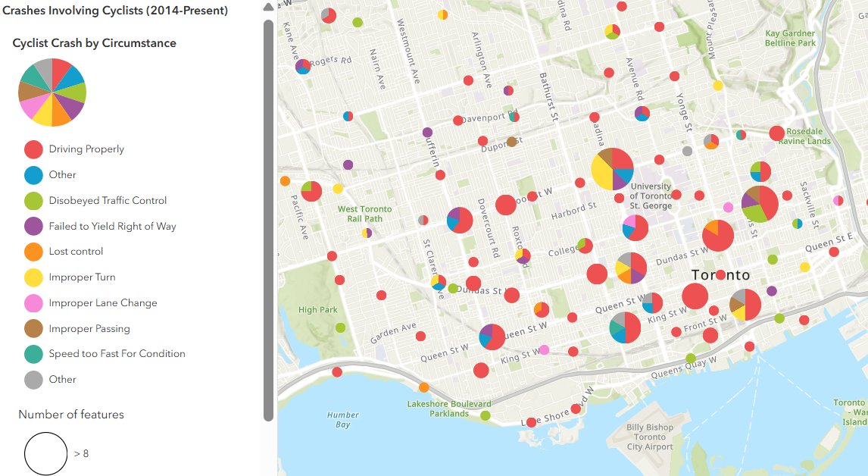The height and width of the screenshot is (476, 868).
Task: Click the large red marker above King St W
Action: tap(695, 296)
